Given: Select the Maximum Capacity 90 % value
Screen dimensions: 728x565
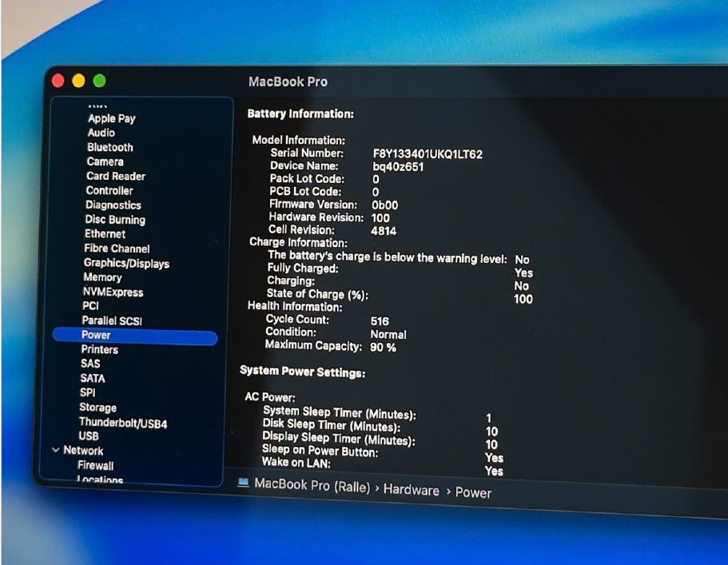Looking at the screenshot, I should (383, 348).
